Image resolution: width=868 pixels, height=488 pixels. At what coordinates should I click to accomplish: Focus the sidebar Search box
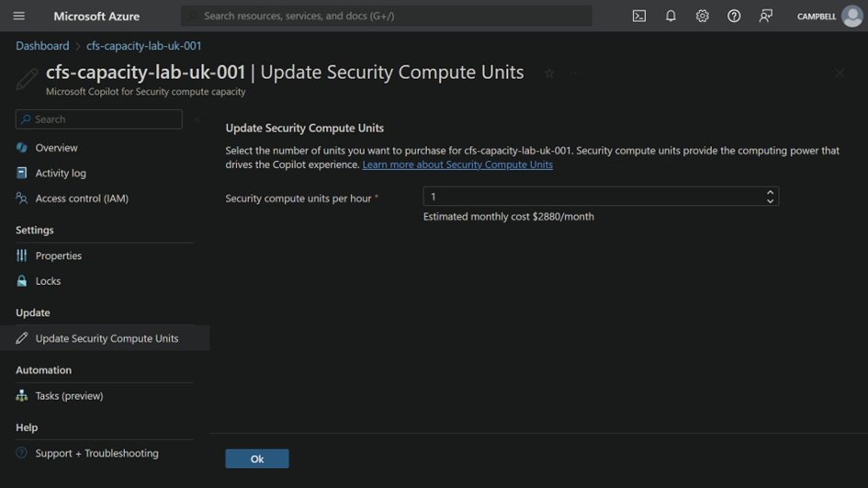tap(99, 119)
